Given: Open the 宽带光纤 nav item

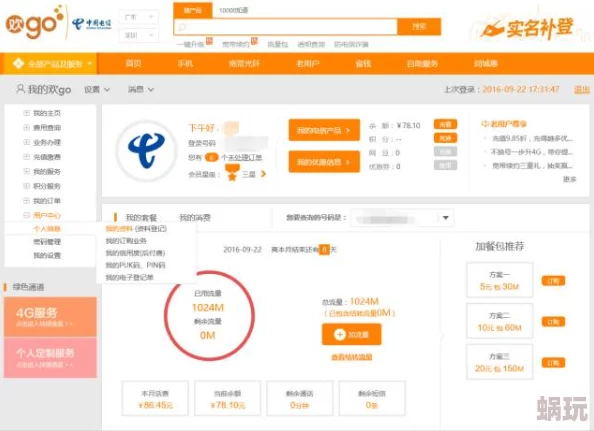Looking at the screenshot, I should pos(244,64).
